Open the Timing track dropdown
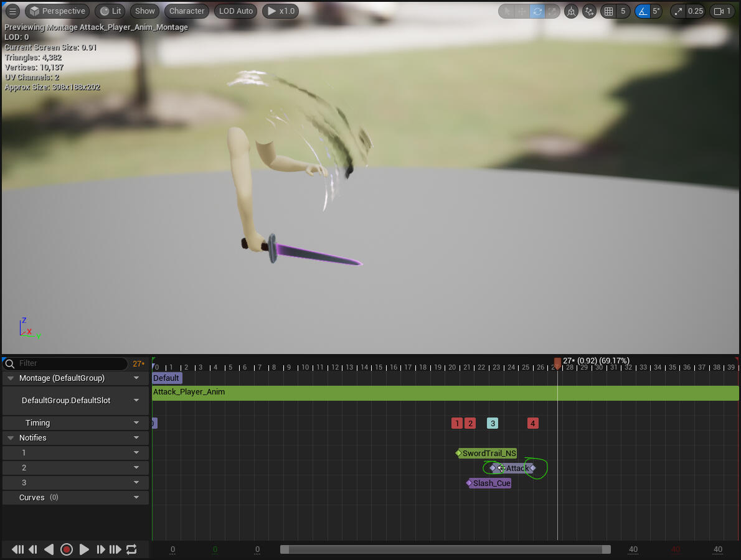 [x=136, y=423]
